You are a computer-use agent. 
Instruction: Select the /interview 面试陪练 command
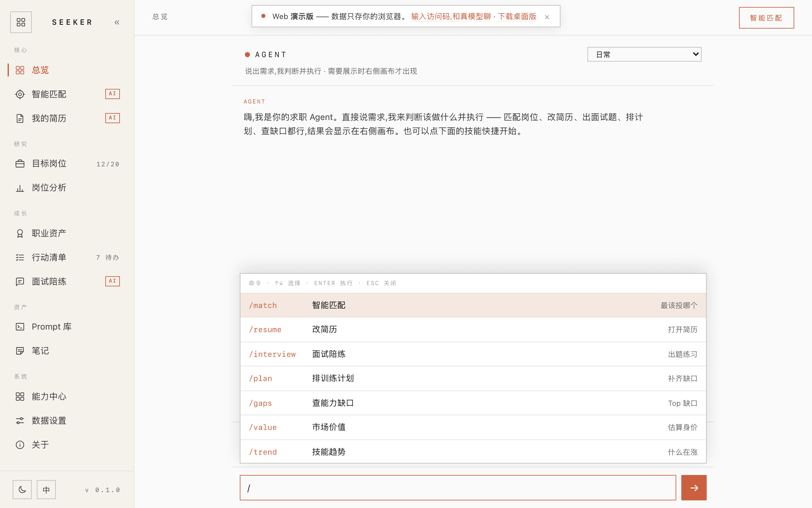coord(473,354)
